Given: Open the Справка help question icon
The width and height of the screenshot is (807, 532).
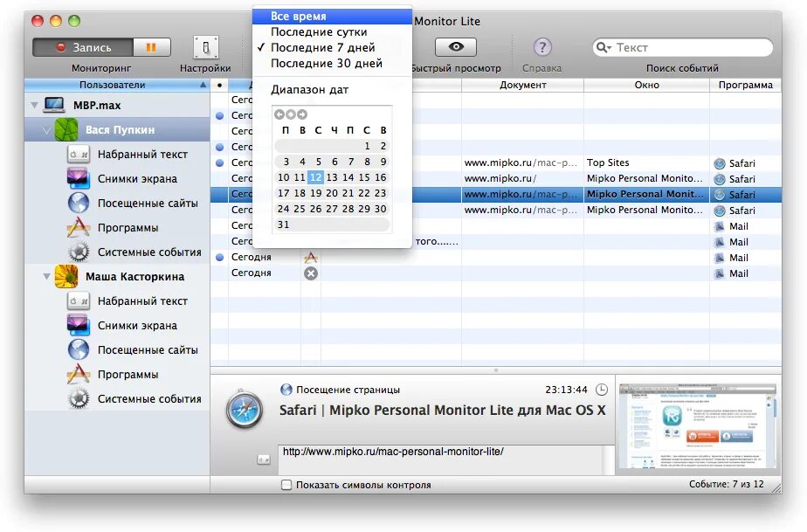Looking at the screenshot, I should point(542,47).
